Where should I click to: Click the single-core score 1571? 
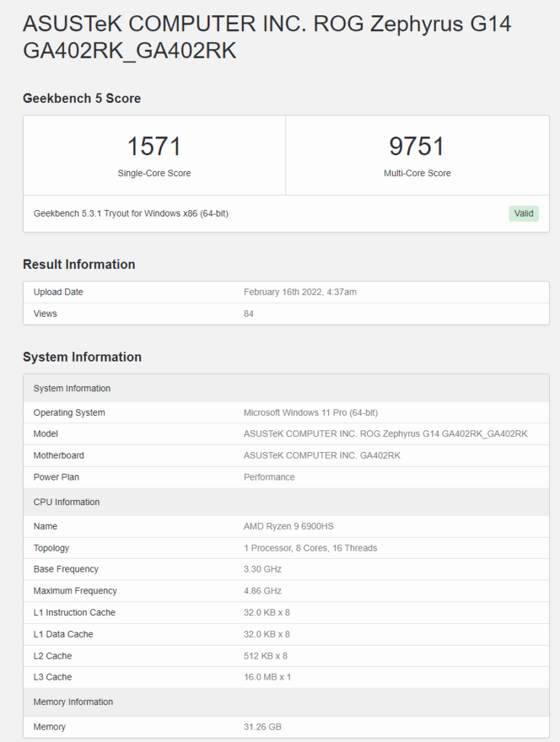tap(154, 146)
